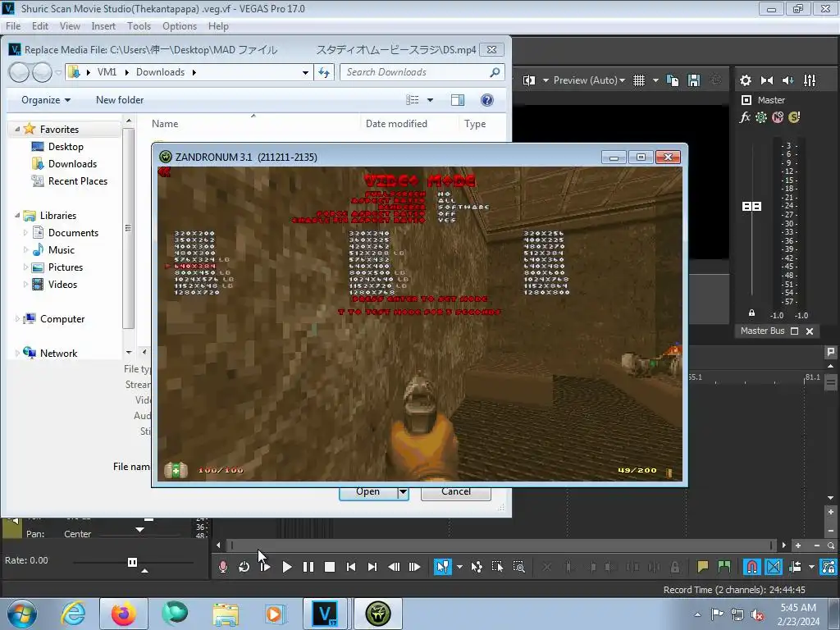This screenshot has width=840, height=630.
Task: Click New folder button
Action: click(x=120, y=99)
